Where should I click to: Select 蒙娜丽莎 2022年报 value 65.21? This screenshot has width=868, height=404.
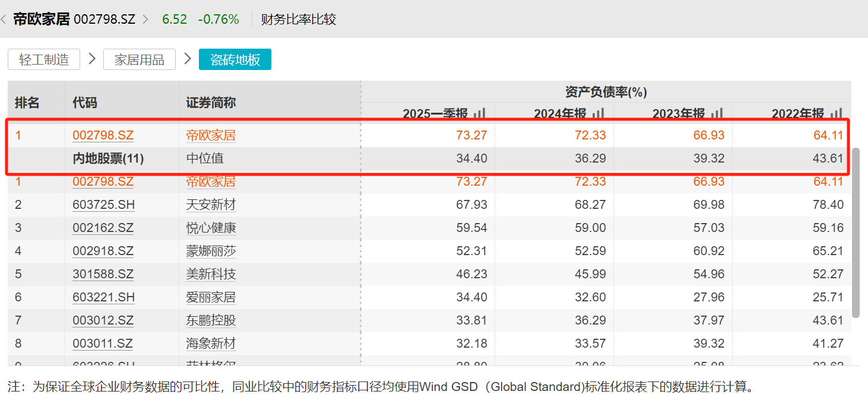point(828,251)
